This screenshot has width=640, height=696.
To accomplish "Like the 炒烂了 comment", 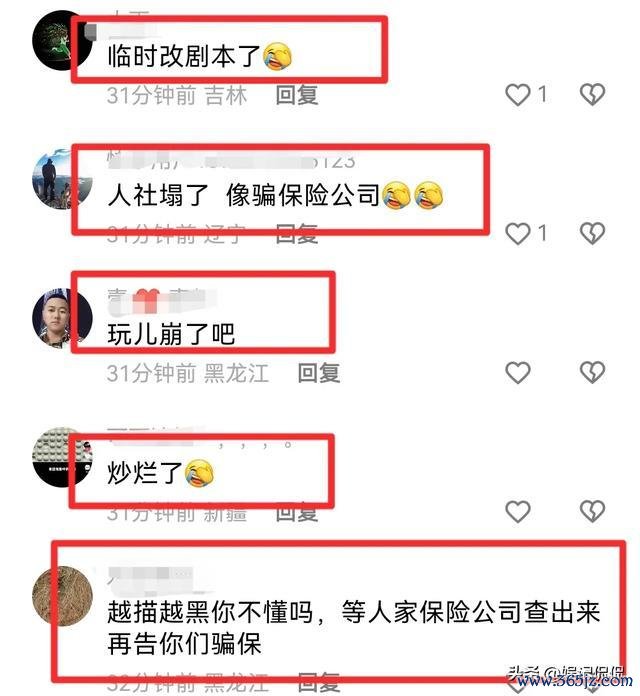I will (x=518, y=511).
